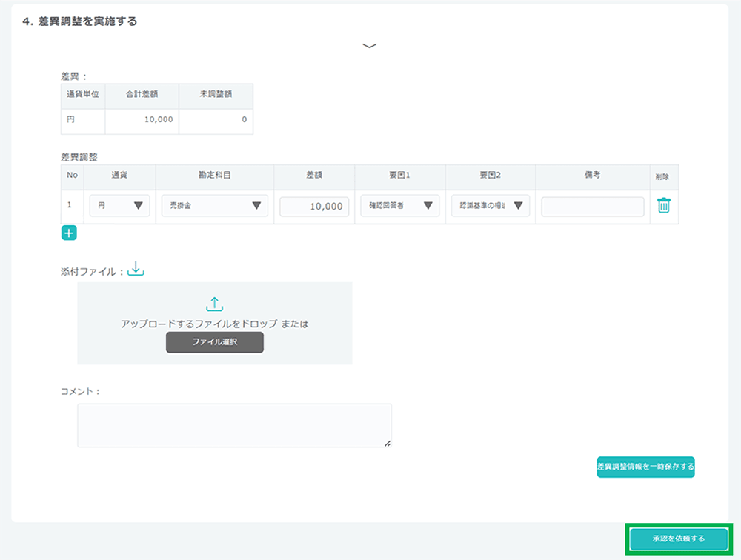Viewport: 741px width, 560px height.
Task: Collapse section 4 using the chevron
Action: 370,46
